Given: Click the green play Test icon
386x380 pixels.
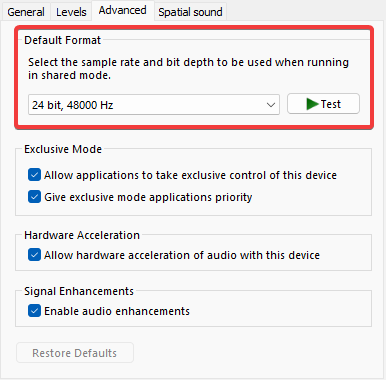Looking at the screenshot, I should 312,104.
